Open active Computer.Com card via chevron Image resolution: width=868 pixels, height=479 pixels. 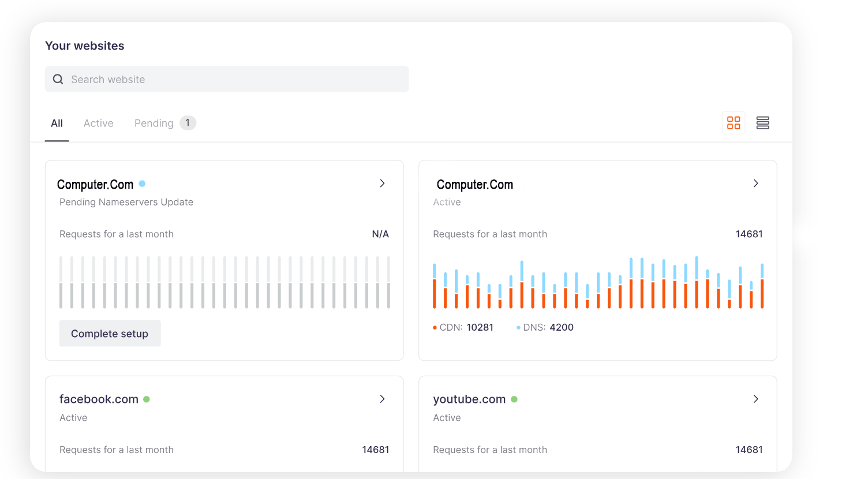[755, 184]
